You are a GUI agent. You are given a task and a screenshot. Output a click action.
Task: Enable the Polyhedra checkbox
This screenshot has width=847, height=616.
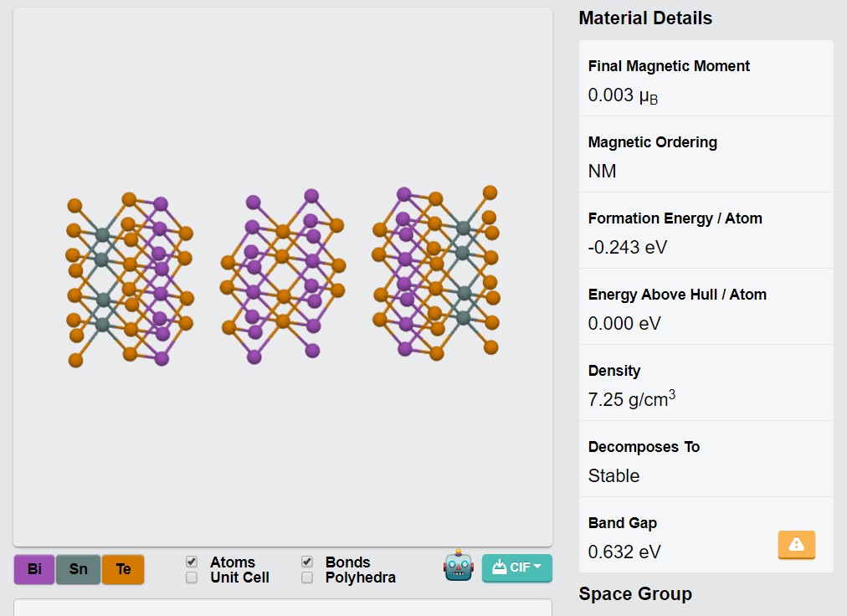pos(307,577)
